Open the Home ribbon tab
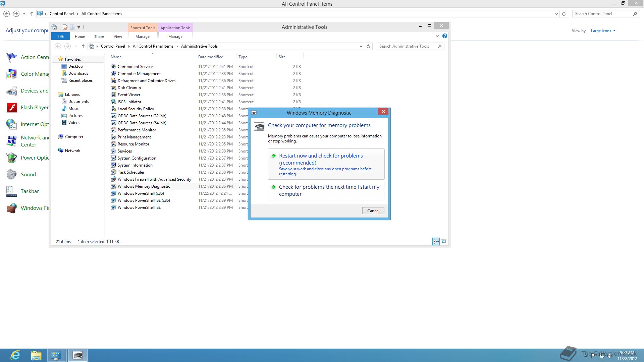Image resolution: width=644 pixels, height=362 pixels. point(80,37)
